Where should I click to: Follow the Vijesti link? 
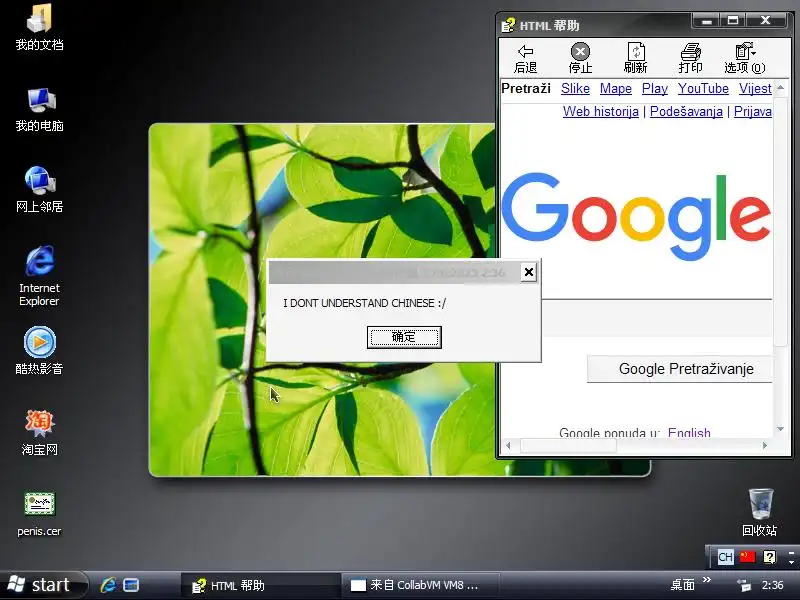[755, 88]
